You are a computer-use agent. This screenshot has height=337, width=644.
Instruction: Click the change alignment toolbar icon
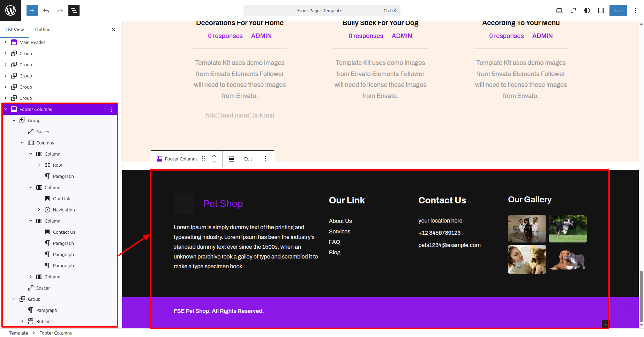tap(231, 159)
